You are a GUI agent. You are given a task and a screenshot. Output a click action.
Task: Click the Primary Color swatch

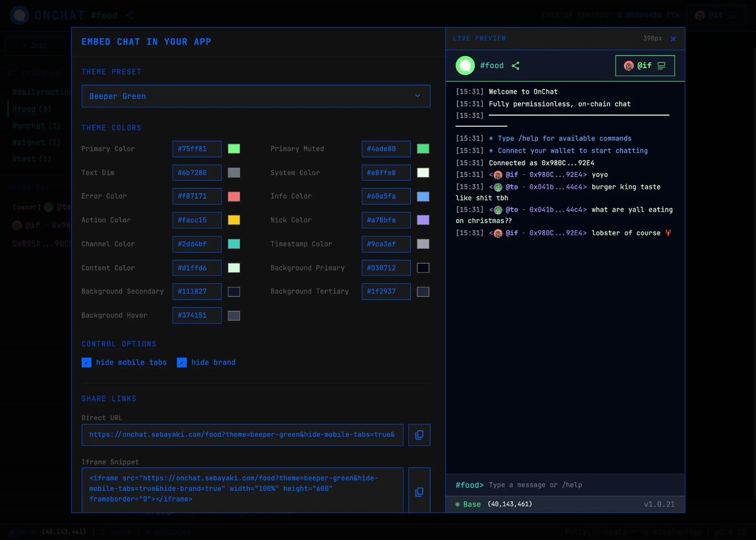[x=234, y=149]
